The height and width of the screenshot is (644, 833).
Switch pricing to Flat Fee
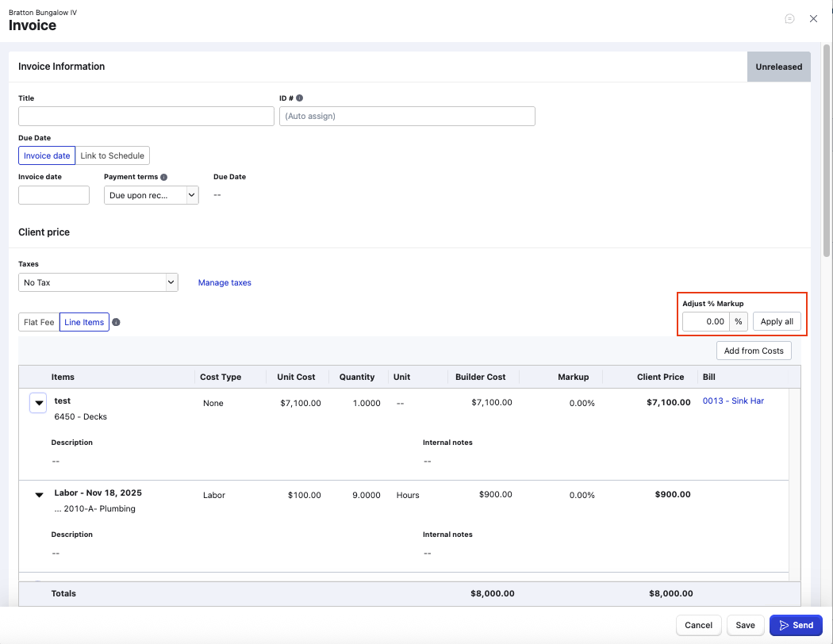(39, 322)
